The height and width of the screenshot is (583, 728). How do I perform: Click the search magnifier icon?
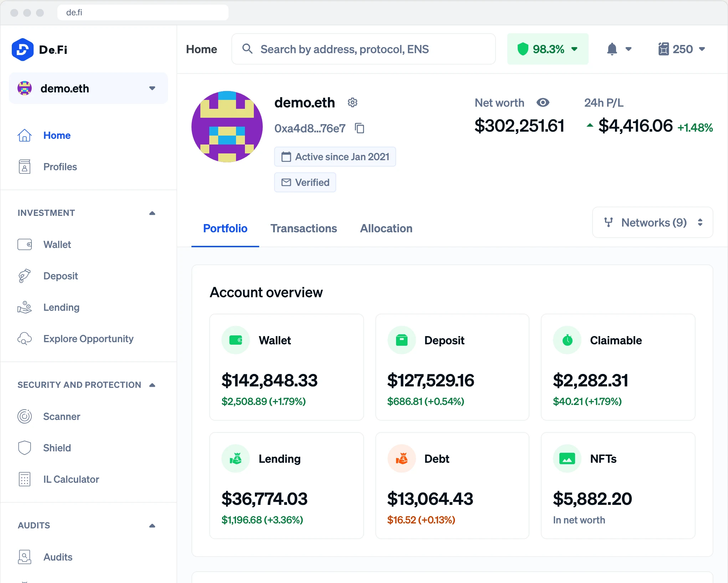pos(247,49)
